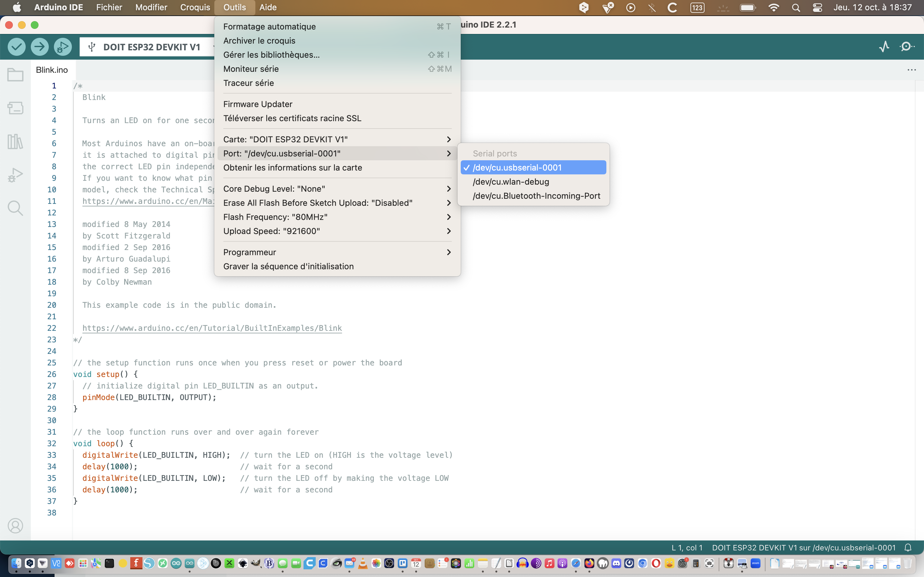The height and width of the screenshot is (577, 924).
Task: Open the Blink tutorial URL in comments
Action: pos(212,328)
